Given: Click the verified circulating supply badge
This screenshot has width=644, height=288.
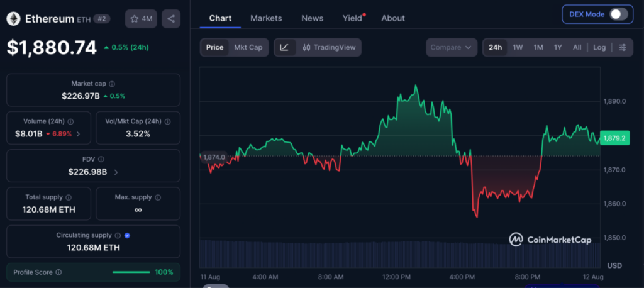Looking at the screenshot, I should 127,236.
